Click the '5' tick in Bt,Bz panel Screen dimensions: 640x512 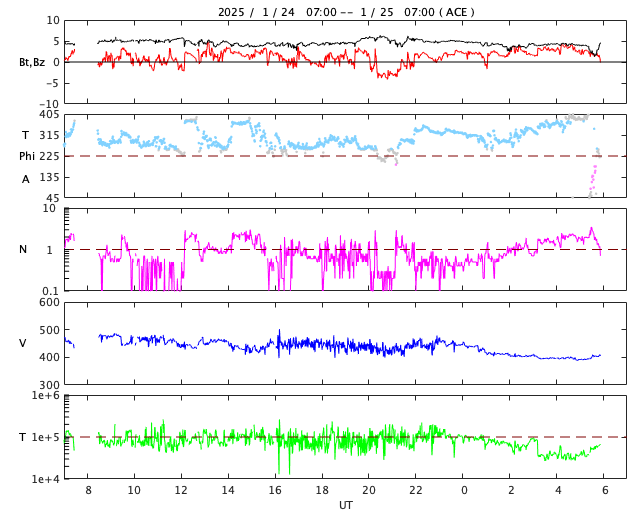coord(56,41)
